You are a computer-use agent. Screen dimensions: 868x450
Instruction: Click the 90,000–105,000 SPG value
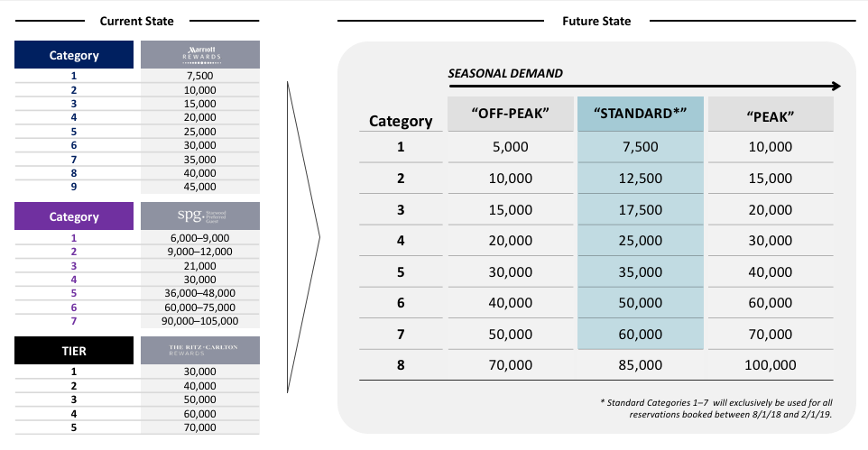[199, 320]
